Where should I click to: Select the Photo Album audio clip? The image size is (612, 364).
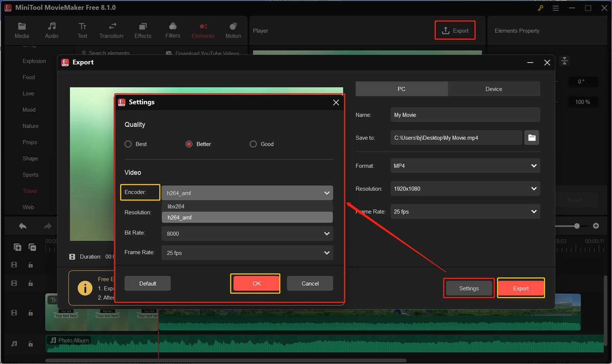coord(324,344)
